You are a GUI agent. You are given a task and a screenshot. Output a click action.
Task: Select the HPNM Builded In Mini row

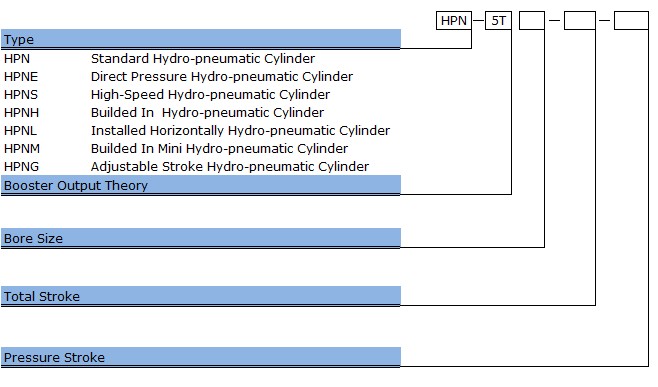pyautogui.click(x=176, y=149)
